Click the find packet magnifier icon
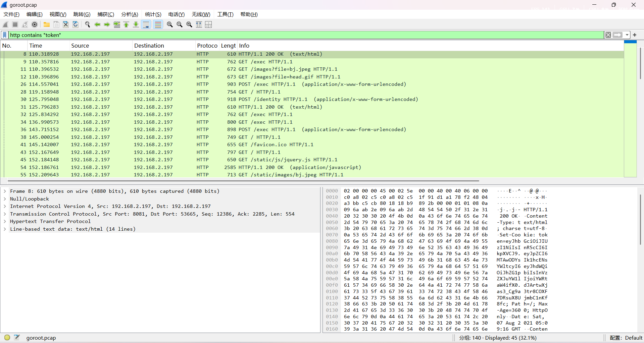 (88, 24)
